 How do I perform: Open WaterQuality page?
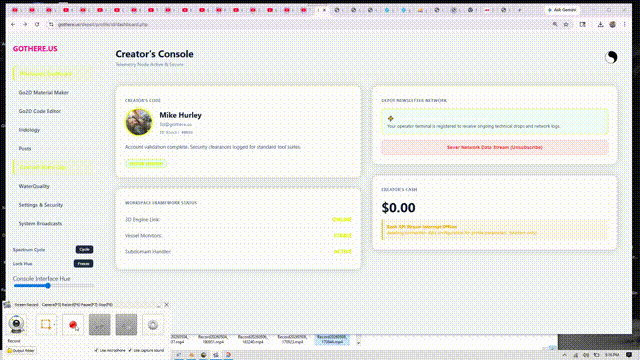point(34,186)
